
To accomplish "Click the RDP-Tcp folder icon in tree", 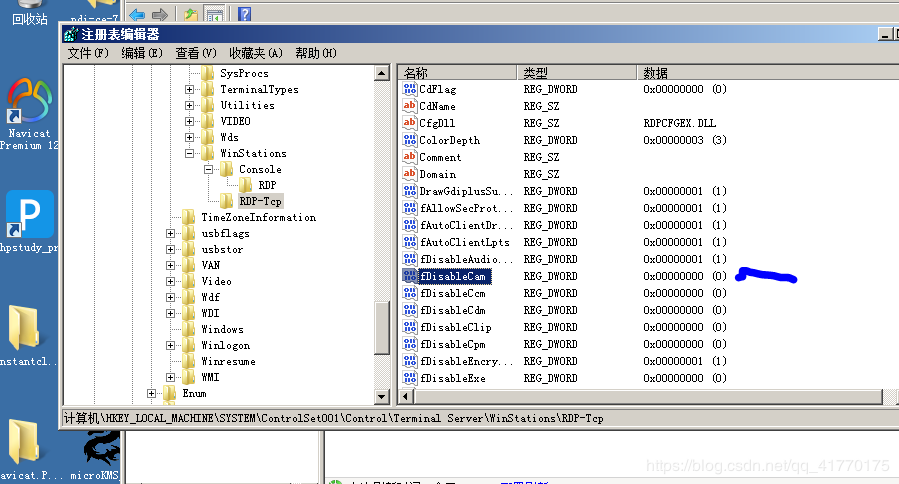I will click(227, 201).
